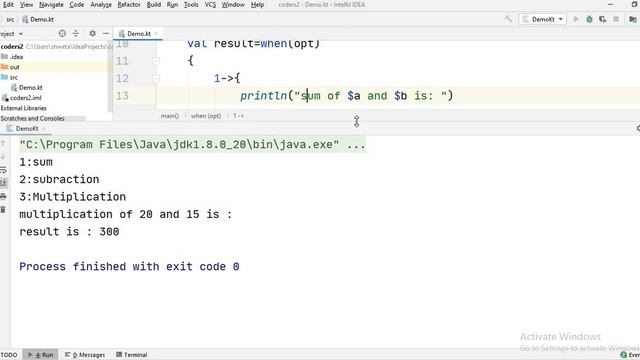
Task: Click the Run with Coverage icon
Action: point(602,19)
